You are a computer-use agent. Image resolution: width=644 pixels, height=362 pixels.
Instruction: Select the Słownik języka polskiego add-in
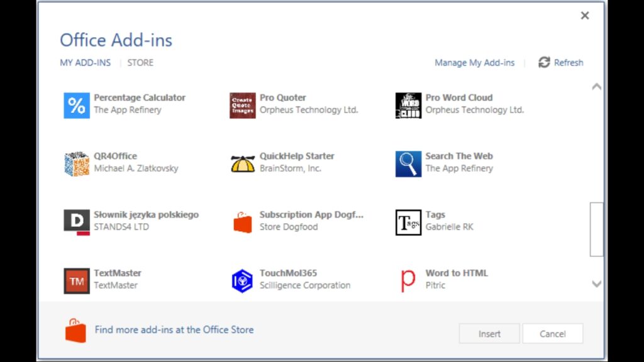point(76,220)
